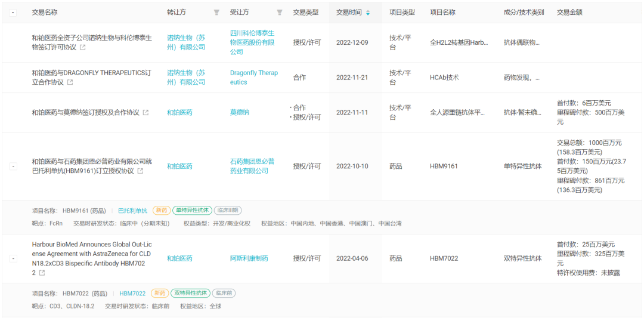
Task: Open deal titled 和铂医药与莫德纳签订授权及合作协议
Action: (x=85, y=113)
